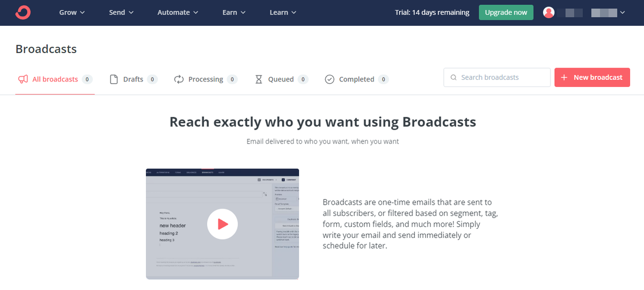
Task: Click the plus icon on New broadcast
Action: pyautogui.click(x=564, y=77)
